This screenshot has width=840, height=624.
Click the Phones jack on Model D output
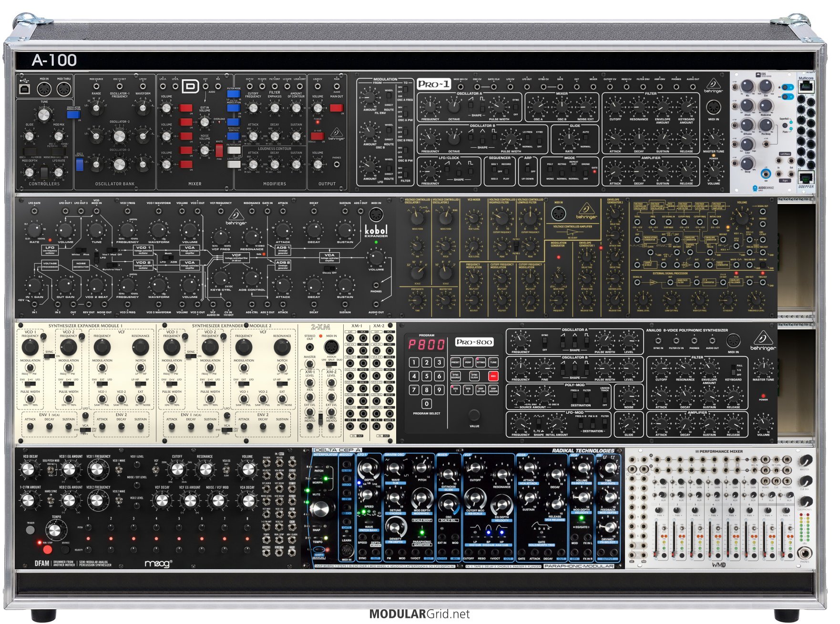pyautogui.click(x=337, y=164)
